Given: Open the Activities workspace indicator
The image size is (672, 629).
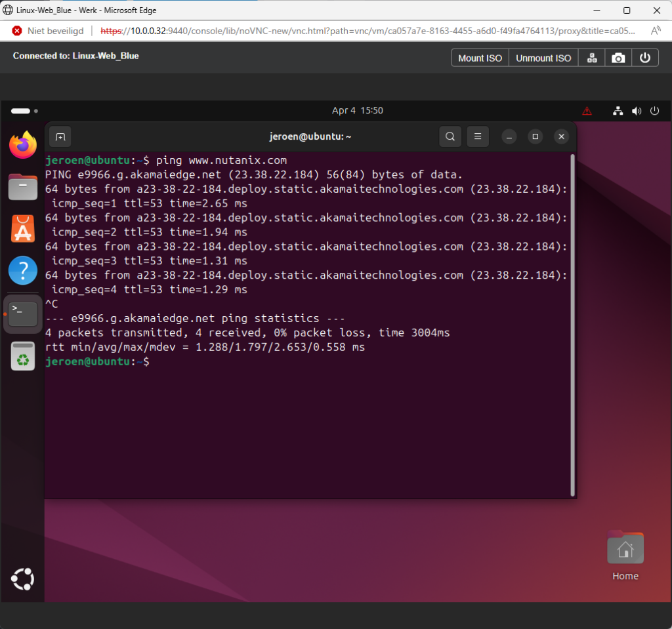Looking at the screenshot, I should click(24, 111).
